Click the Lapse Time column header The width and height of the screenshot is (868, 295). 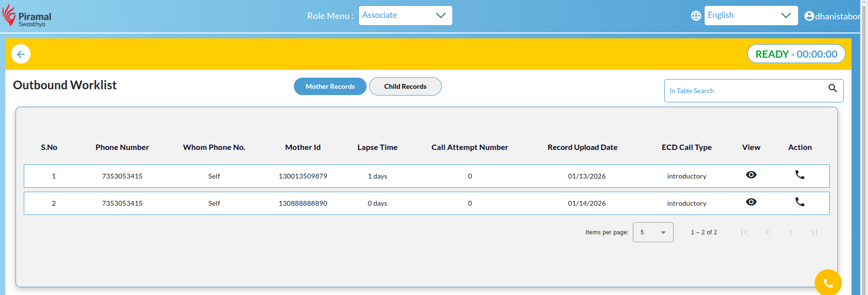[x=377, y=147]
